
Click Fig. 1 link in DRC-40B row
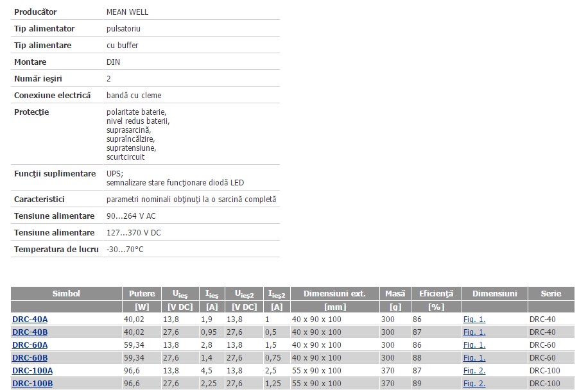pyautogui.click(x=474, y=332)
